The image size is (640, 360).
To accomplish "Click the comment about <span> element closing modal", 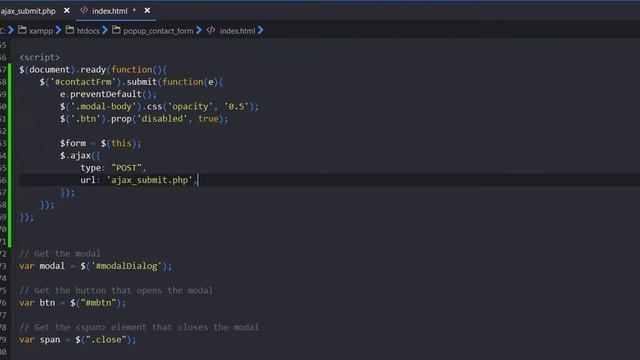I will click(139, 327).
